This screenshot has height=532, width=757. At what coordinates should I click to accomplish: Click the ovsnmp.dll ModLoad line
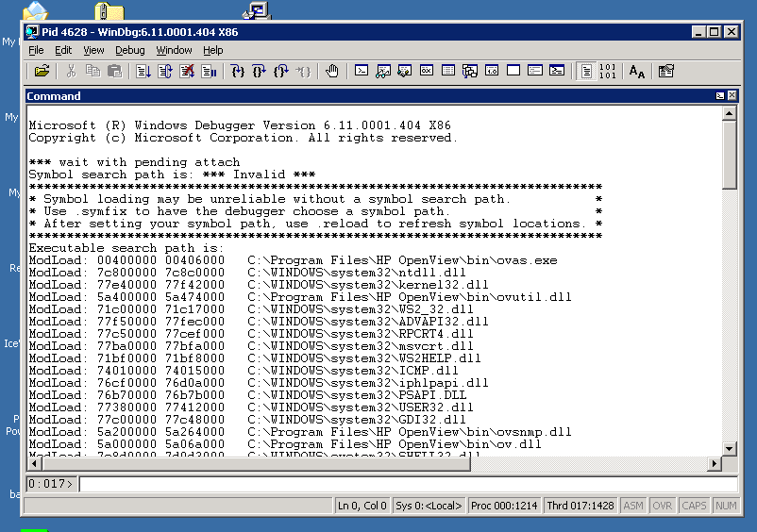[x=300, y=432]
